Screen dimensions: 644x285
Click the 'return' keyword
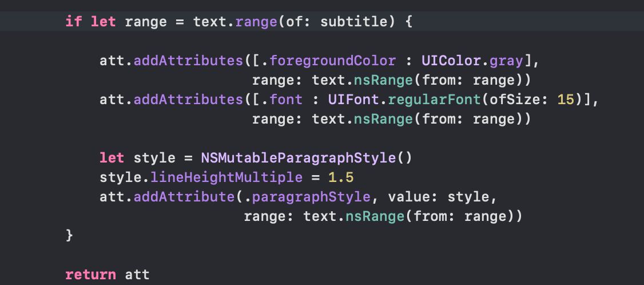coord(91,274)
